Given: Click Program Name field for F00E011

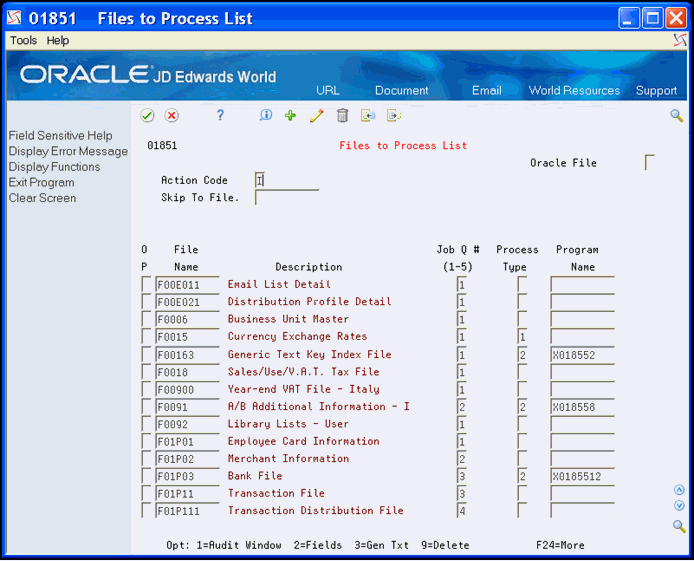Looking at the screenshot, I should click(582, 284).
